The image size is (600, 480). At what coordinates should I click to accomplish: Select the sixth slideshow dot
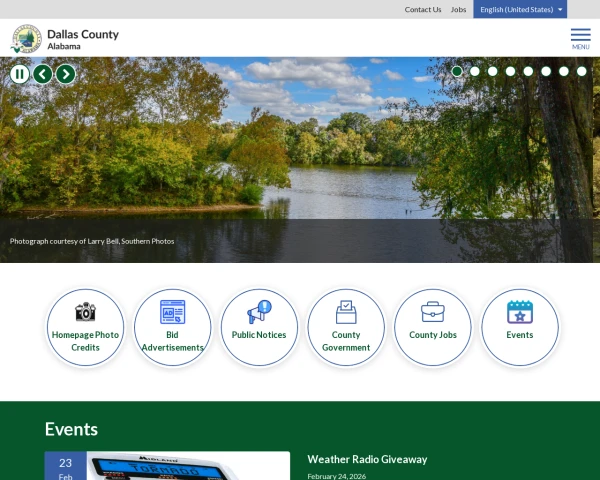click(546, 71)
